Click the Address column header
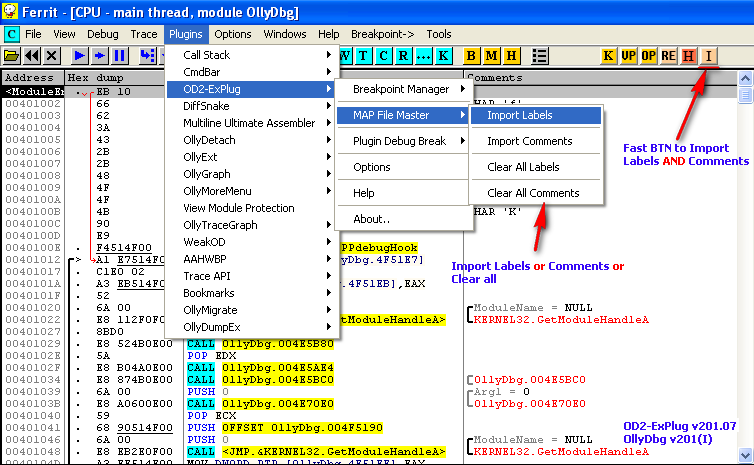The width and height of the screenshot is (754, 465). (33, 77)
